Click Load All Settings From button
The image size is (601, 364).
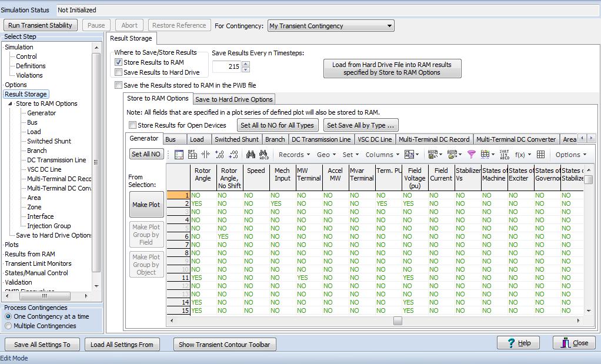[x=122, y=345]
